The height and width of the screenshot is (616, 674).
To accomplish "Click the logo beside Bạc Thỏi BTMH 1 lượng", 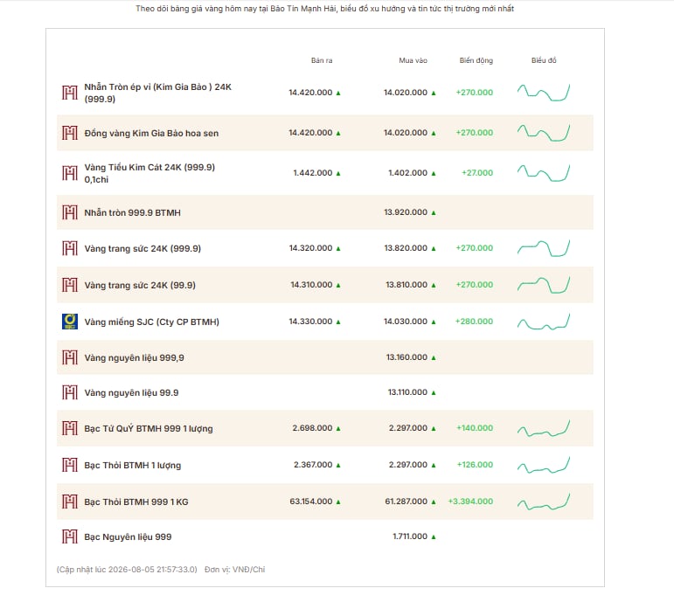I will (70, 465).
